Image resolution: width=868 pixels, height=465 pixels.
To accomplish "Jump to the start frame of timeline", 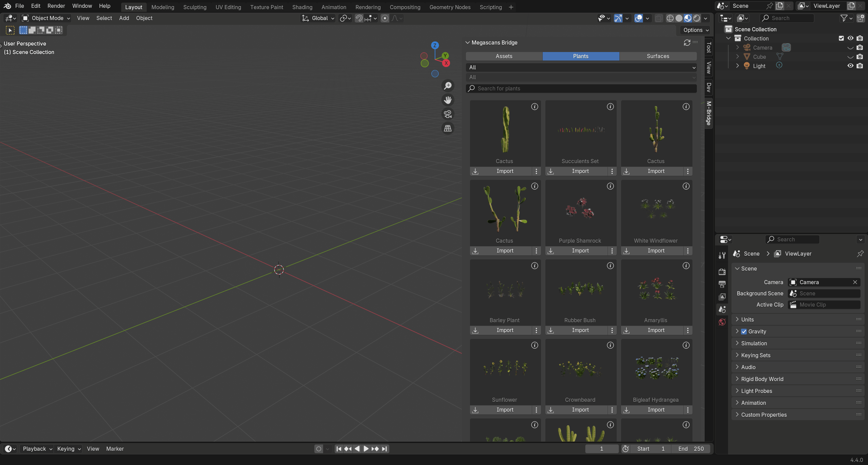I will (x=339, y=449).
